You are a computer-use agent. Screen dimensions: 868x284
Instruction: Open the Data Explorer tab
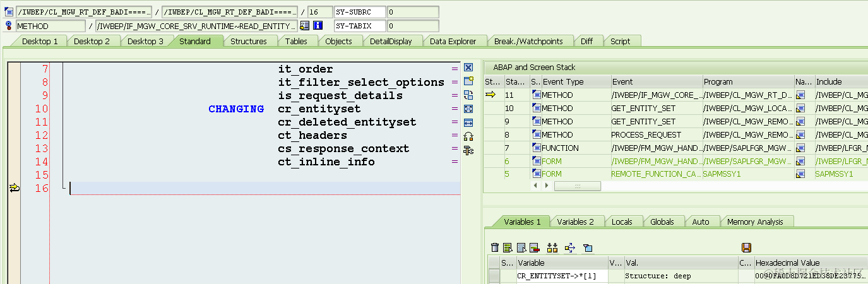[453, 41]
